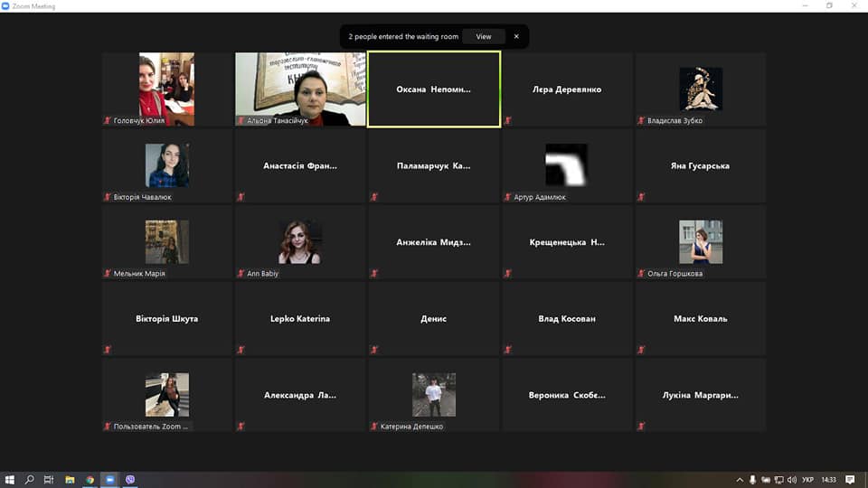The width and height of the screenshot is (868, 488).
Task: Select Альона Танасійчук video tile
Action: (300, 89)
